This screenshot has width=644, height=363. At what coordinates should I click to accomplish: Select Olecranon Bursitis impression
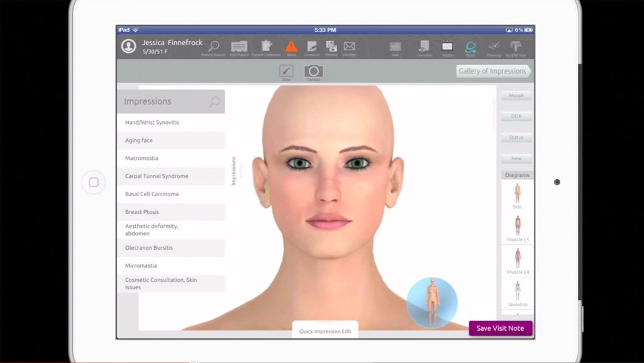(x=171, y=248)
